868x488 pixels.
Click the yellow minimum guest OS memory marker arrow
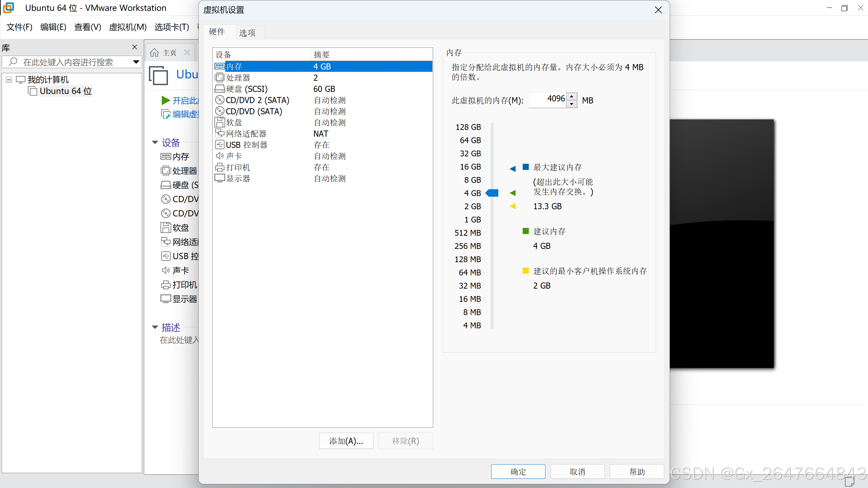pyautogui.click(x=513, y=206)
